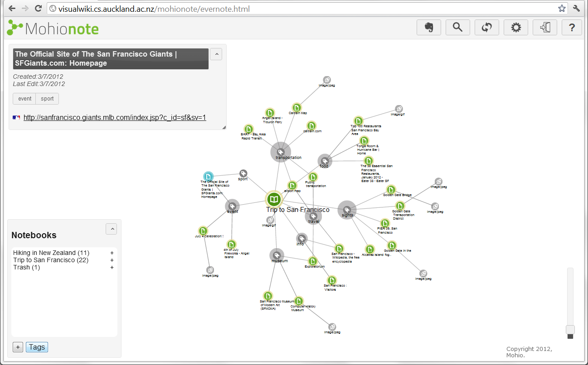Open the July 4 Celebration note node
The height and width of the screenshot is (365, 588).
point(203,231)
